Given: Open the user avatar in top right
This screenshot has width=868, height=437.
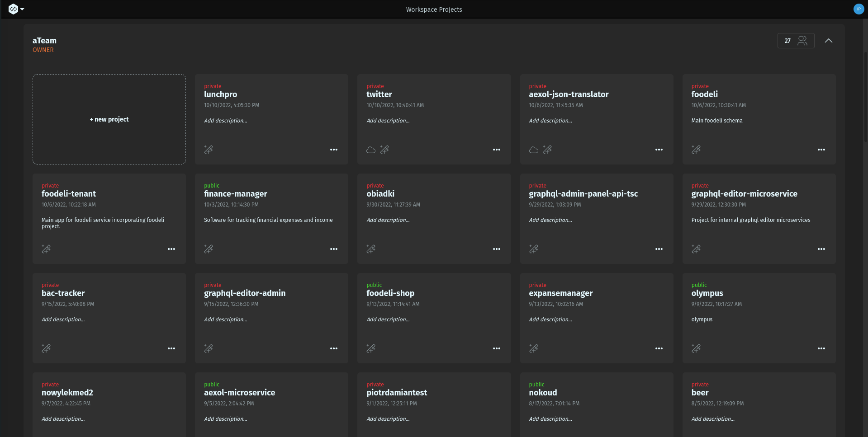Looking at the screenshot, I should 859,9.
